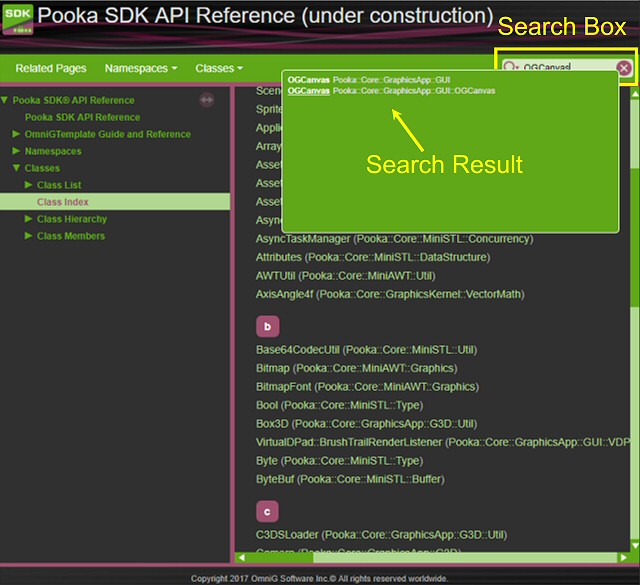Image resolution: width=640 pixels, height=585 pixels.
Task: Open Class List tree entry
Action: click(59, 185)
